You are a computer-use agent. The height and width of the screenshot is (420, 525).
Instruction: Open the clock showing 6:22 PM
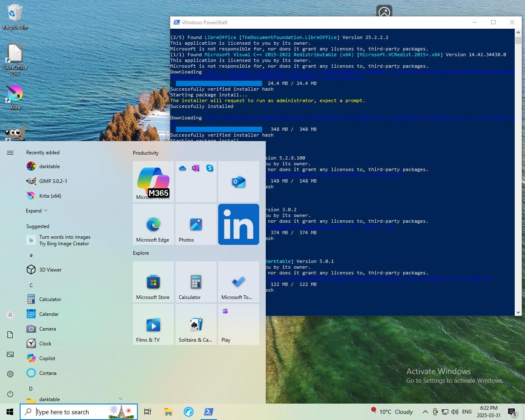pos(488,412)
